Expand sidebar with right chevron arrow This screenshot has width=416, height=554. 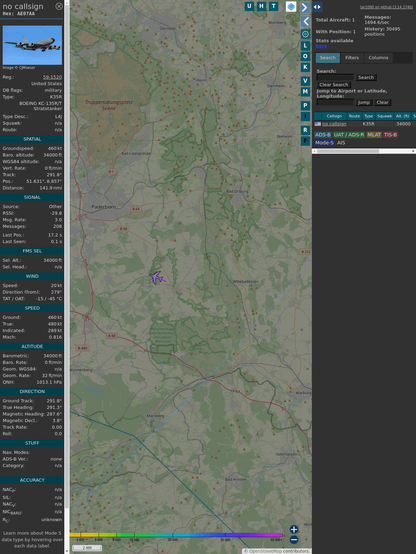coord(305,7)
